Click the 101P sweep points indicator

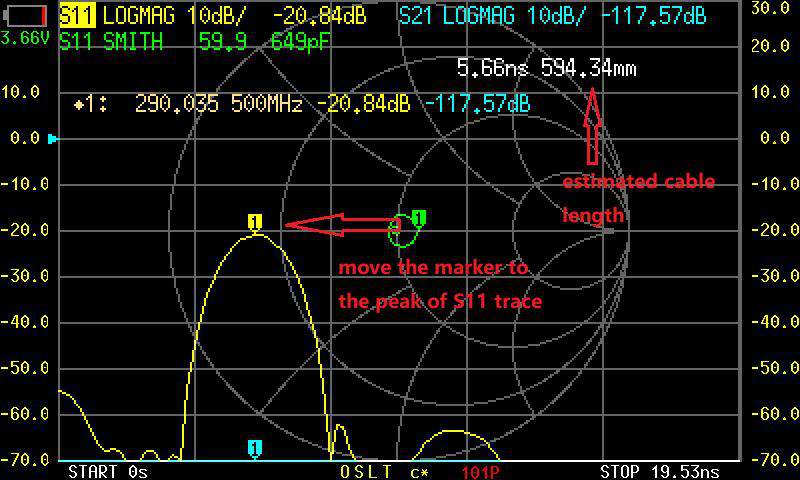click(480, 472)
